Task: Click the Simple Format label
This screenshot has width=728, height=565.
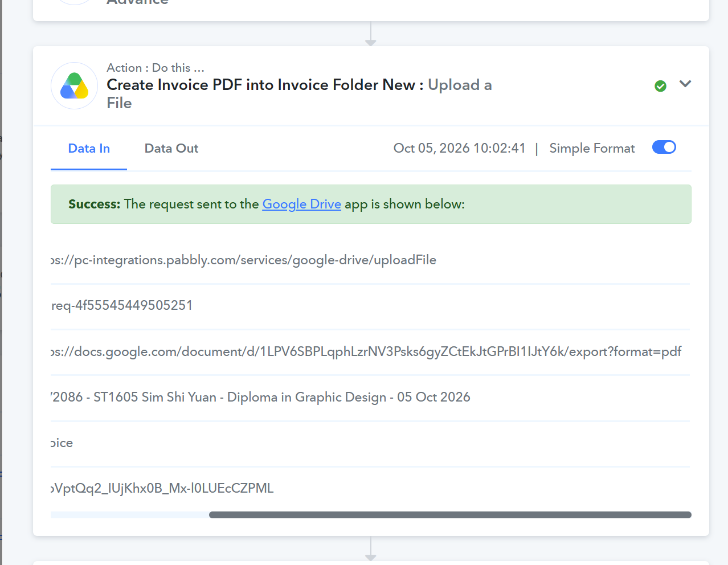Action: 592,148
